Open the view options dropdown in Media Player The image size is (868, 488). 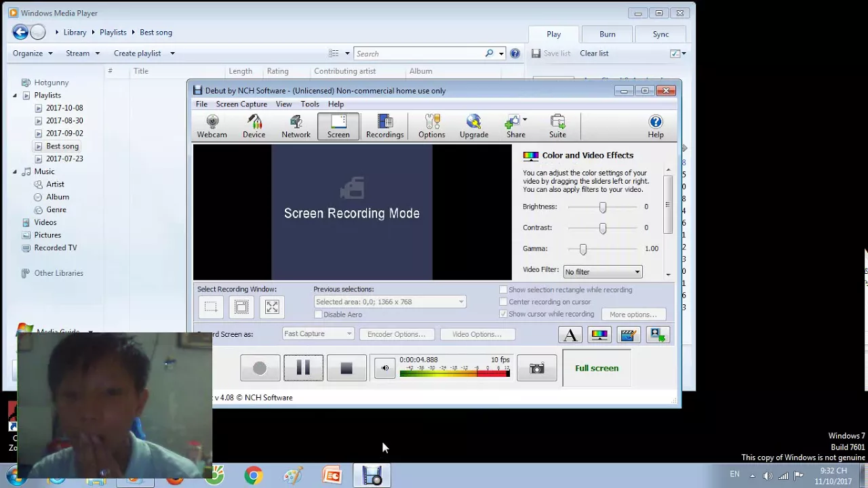347,54
